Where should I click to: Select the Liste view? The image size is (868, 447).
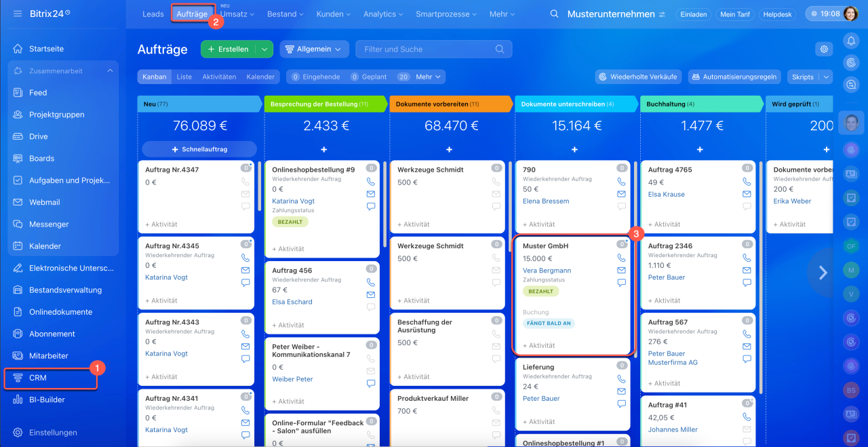184,77
